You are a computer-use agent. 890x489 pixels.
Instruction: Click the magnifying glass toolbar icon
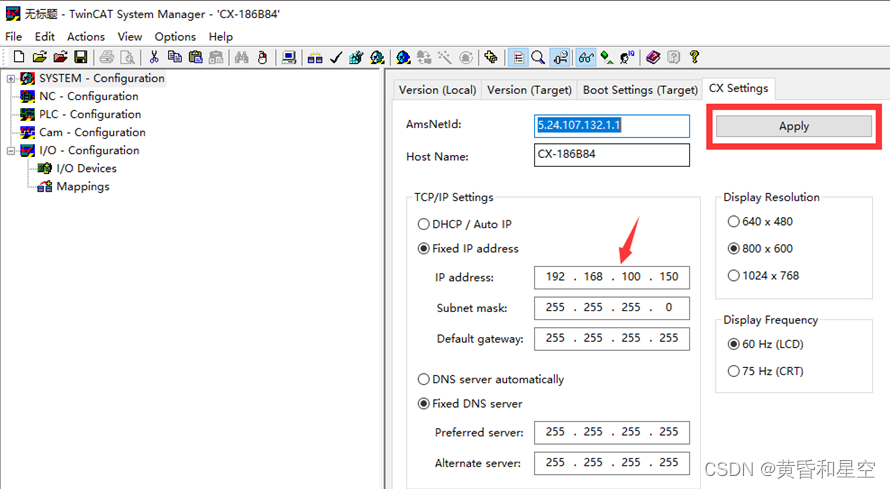tap(538, 57)
